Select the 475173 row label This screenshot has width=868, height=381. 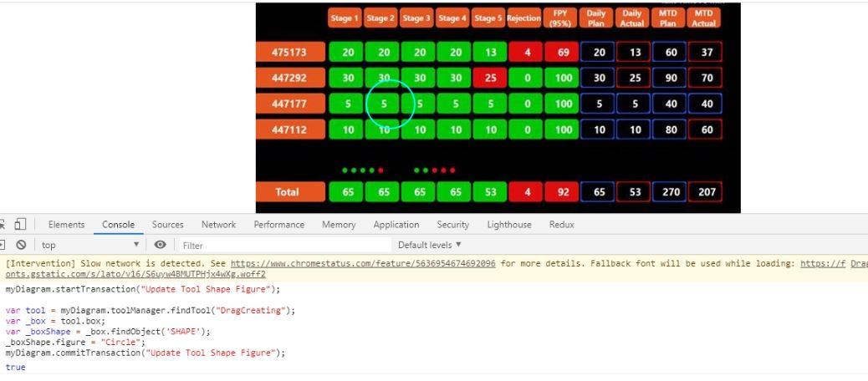[291, 52]
